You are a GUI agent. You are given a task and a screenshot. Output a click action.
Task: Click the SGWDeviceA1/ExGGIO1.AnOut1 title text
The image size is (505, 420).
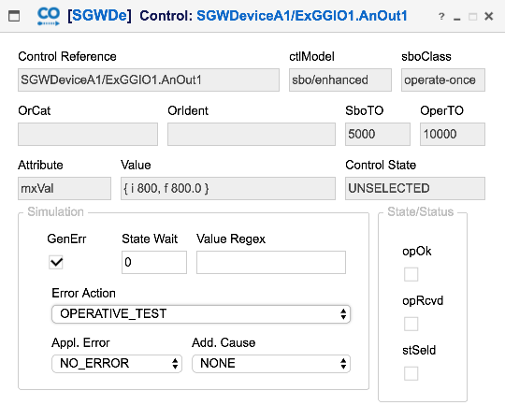[x=302, y=16]
